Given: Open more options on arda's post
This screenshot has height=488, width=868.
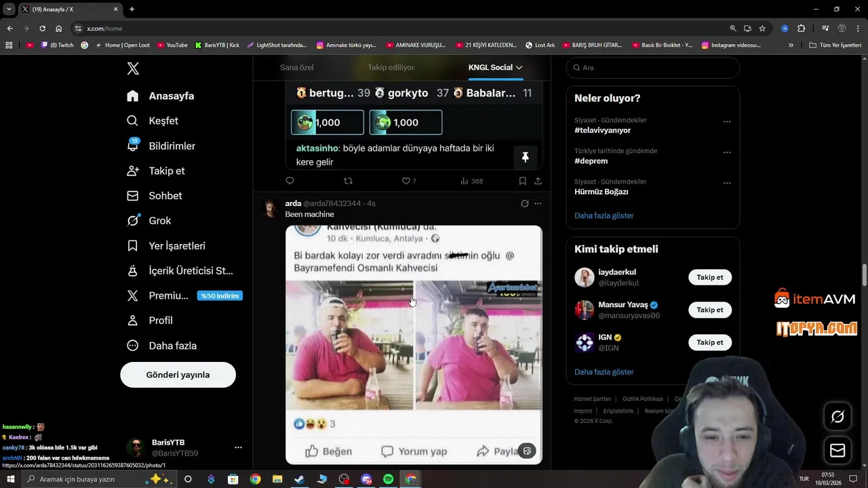Looking at the screenshot, I should (538, 203).
